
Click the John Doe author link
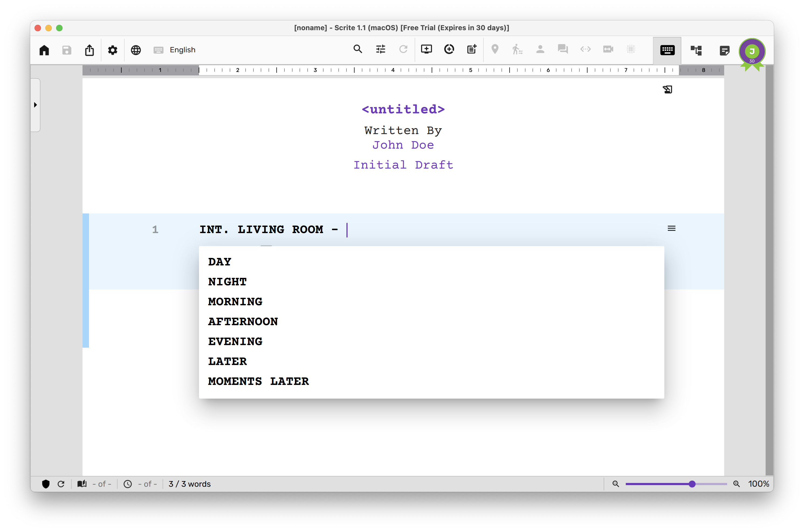pyautogui.click(x=403, y=145)
